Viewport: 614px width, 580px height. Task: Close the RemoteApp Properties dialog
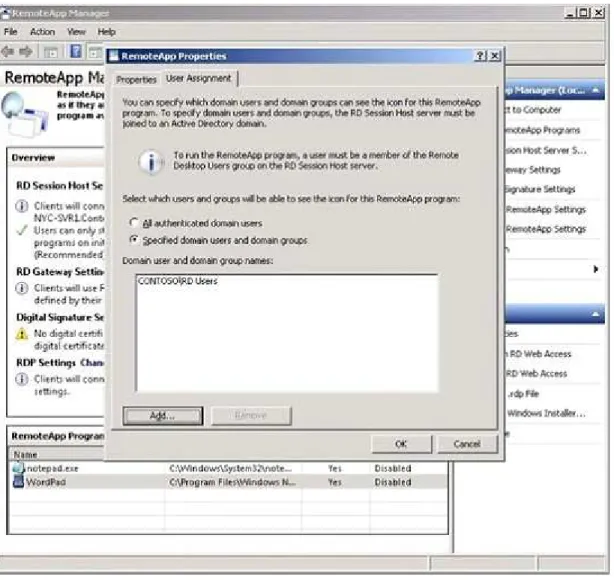(495, 56)
